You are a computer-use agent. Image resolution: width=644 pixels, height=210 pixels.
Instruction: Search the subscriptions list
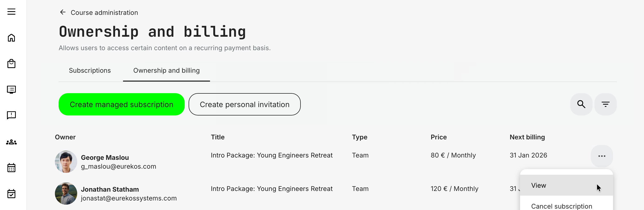(x=581, y=104)
